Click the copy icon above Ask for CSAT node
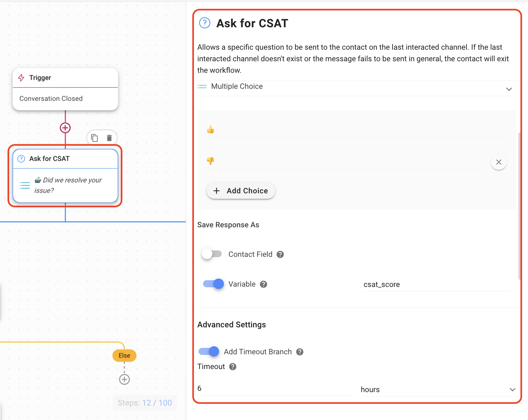The height and width of the screenshot is (420, 528). (x=94, y=138)
